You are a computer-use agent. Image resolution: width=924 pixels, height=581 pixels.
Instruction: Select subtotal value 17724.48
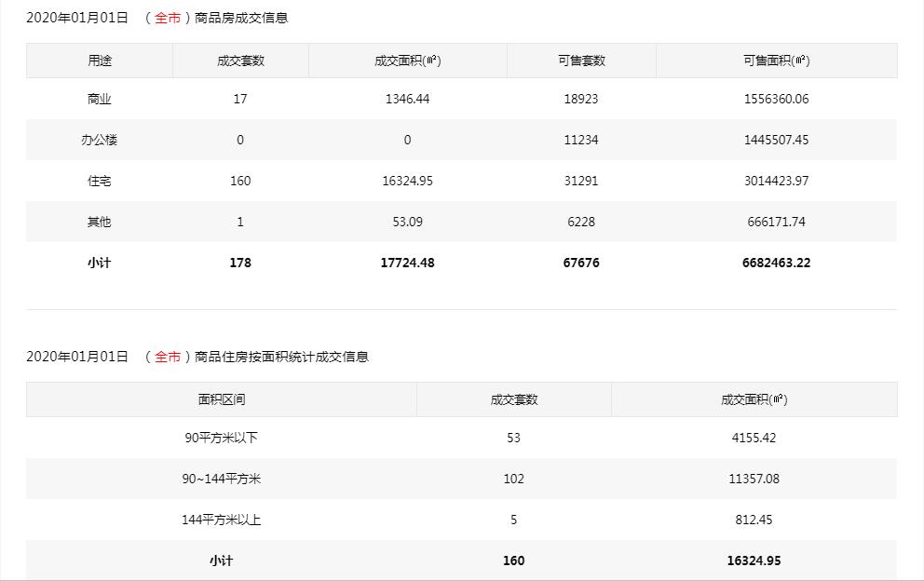coord(407,263)
